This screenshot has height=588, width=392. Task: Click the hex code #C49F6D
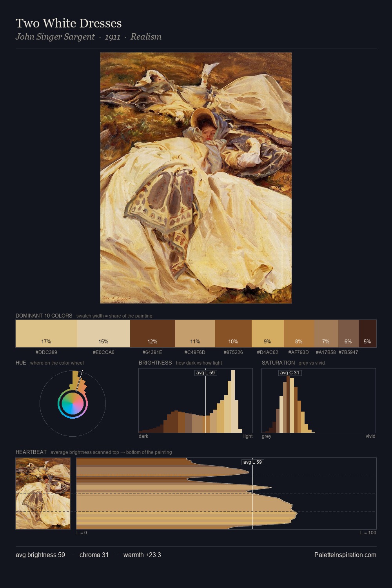(x=195, y=352)
